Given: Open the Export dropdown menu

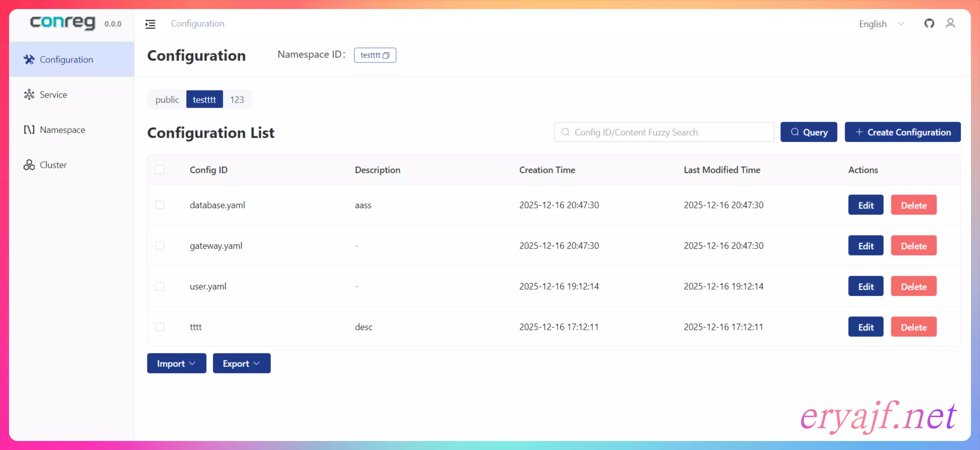Looking at the screenshot, I should [241, 363].
